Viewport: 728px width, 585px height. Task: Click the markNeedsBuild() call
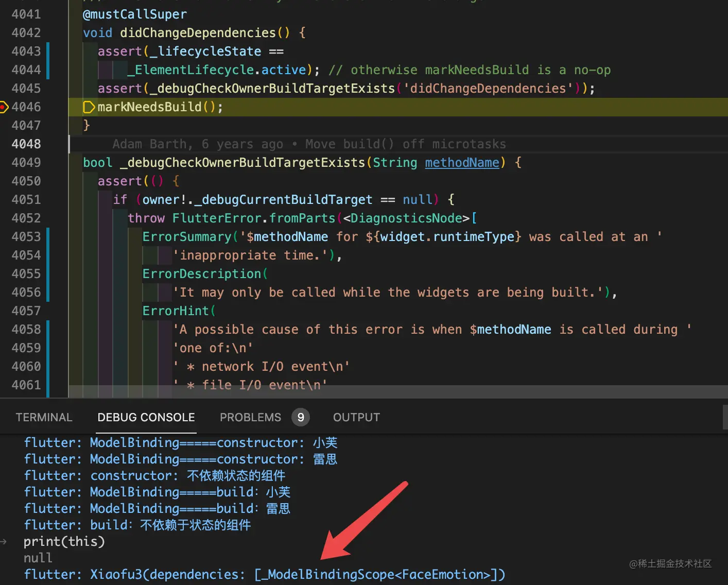click(160, 107)
